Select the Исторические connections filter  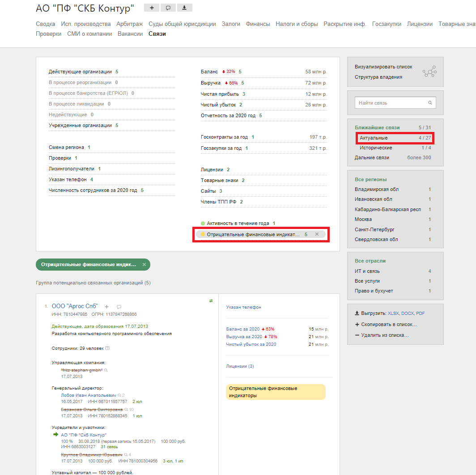click(376, 148)
